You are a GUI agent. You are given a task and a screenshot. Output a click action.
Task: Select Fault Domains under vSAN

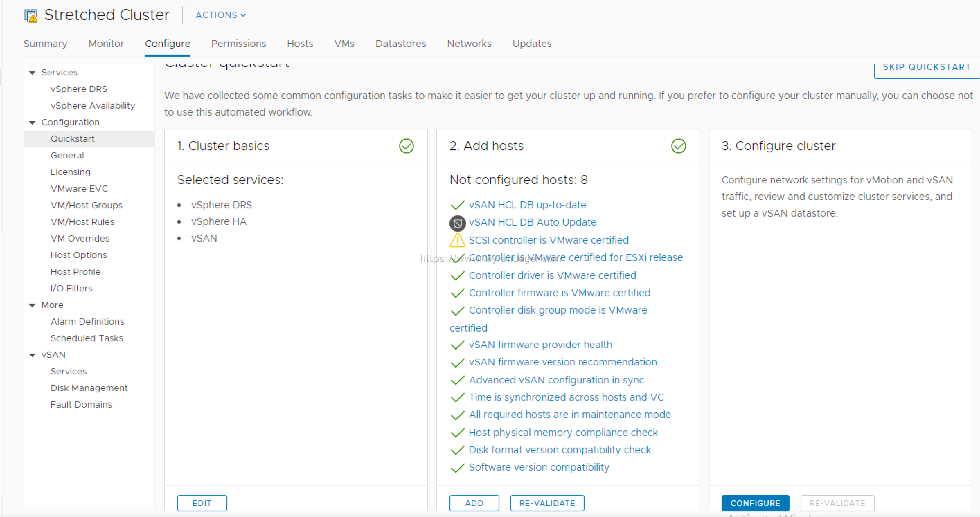tap(81, 405)
